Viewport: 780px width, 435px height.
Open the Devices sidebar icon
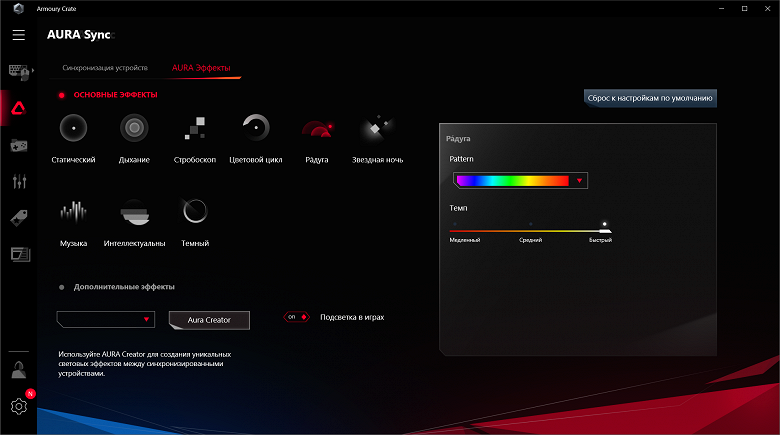[x=19, y=72]
